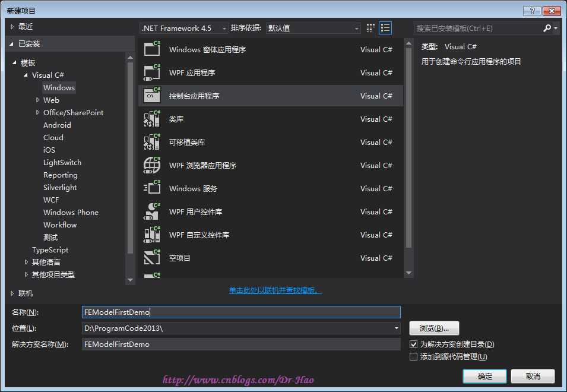Expand the Office/SharePoint tree node
Screen dimensions: 567x392
coord(37,112)
